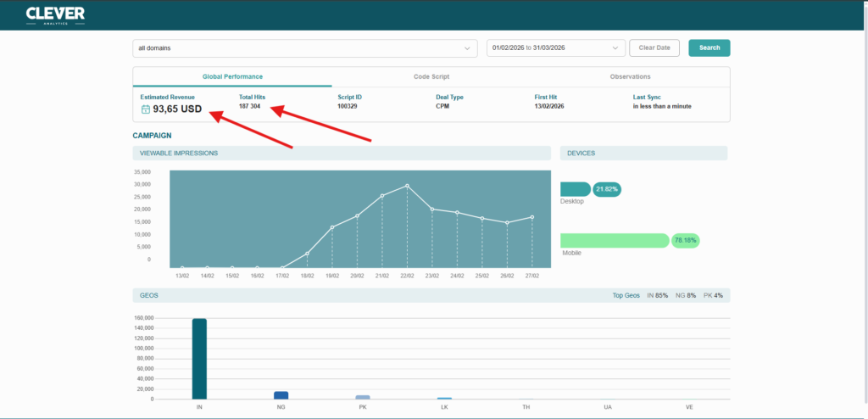Open the all domains dropdown

305,48
